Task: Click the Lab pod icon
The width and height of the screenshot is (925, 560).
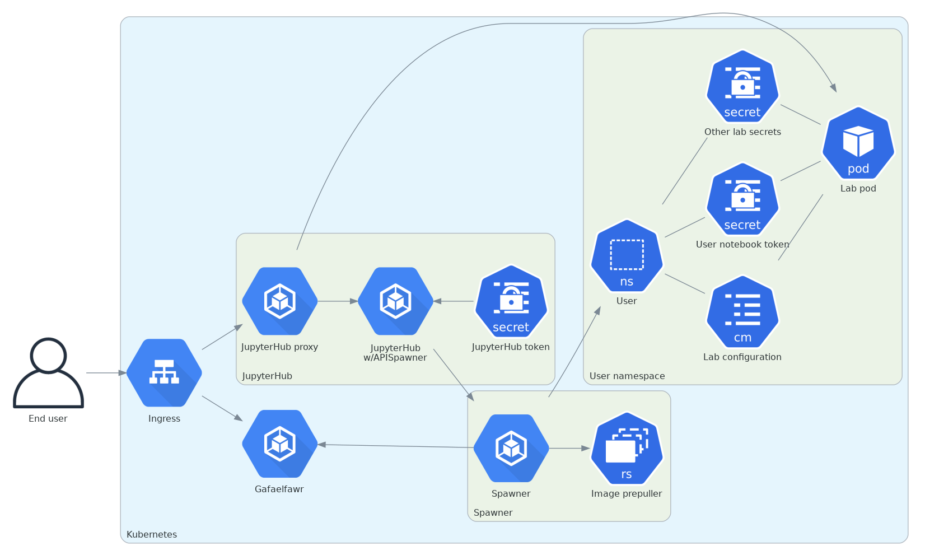Action: [x=858, y=143]
